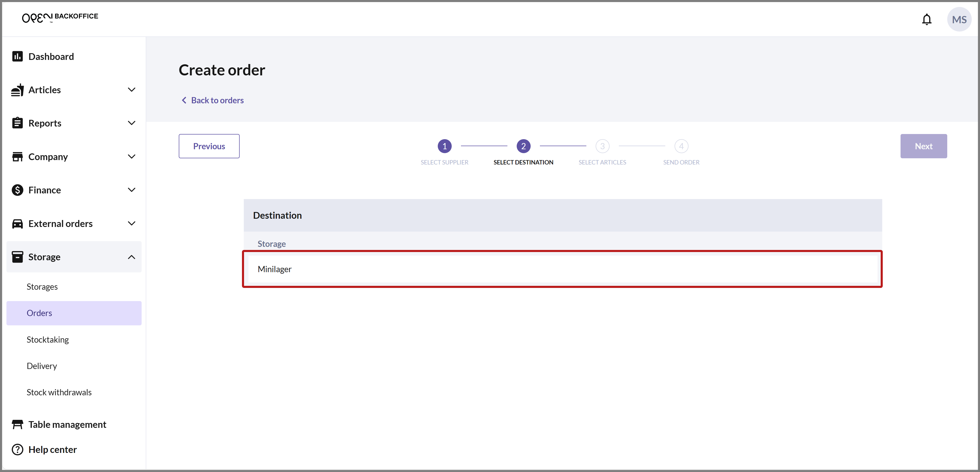Viewport: 980px width, 472px height.
Task: Go to Stocktaking
Action: pos(74,340)
